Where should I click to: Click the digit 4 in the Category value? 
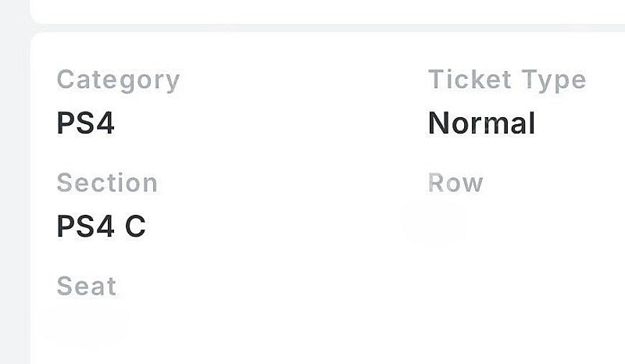(x=105, y=123)
